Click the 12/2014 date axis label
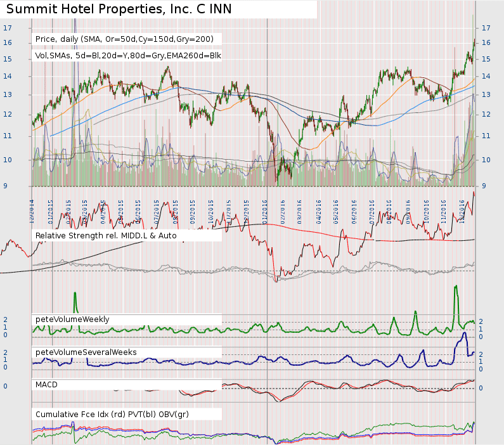504x445 pixels. (32, 212)
